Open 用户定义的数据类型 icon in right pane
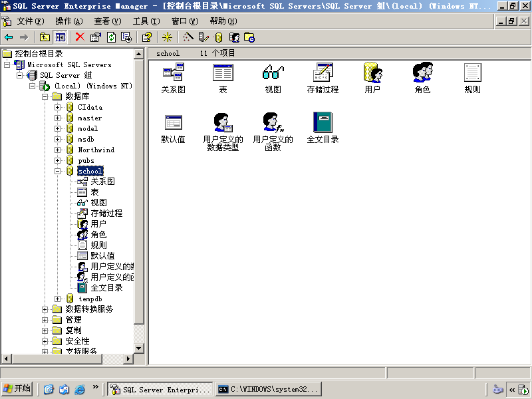Image resolution: width=532 pixels, height=399 pixels. click(223, 132)
